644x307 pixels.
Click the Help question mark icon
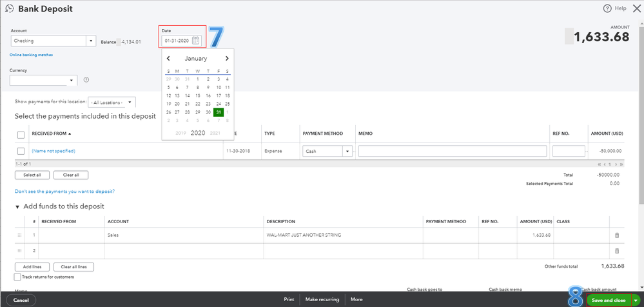click(x=607, y=8)
